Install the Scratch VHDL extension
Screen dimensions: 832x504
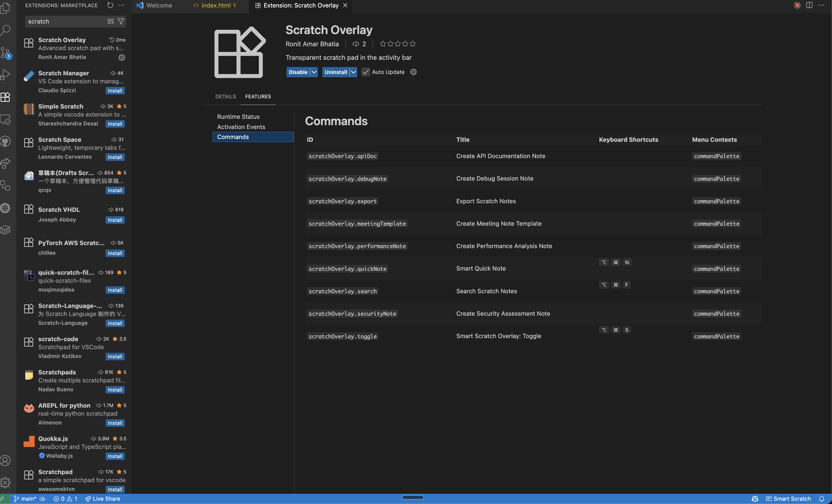point(115,220)
